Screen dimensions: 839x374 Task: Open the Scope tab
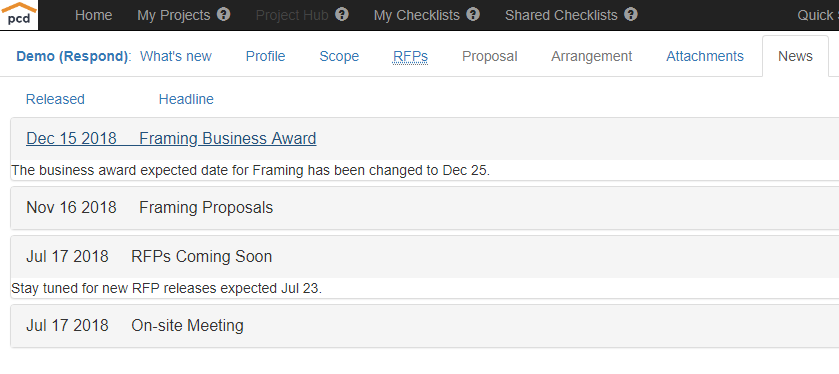pos(339,56)
